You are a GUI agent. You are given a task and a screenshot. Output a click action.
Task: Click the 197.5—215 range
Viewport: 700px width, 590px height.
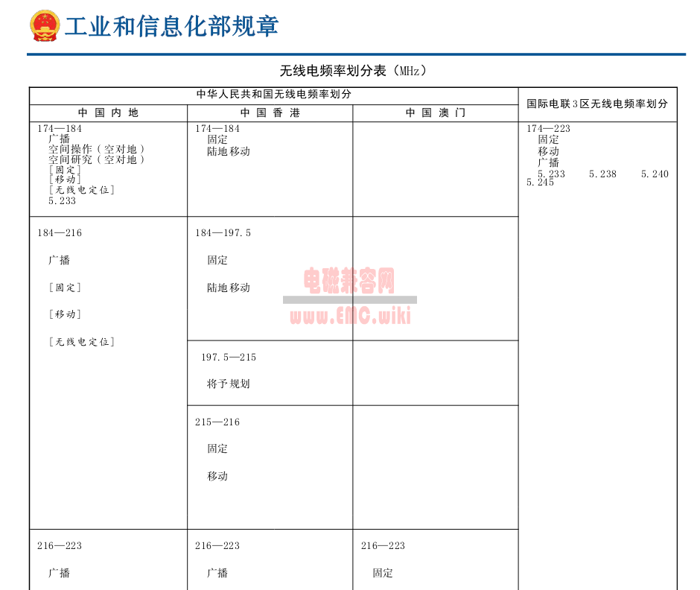(x=229, y=358)
